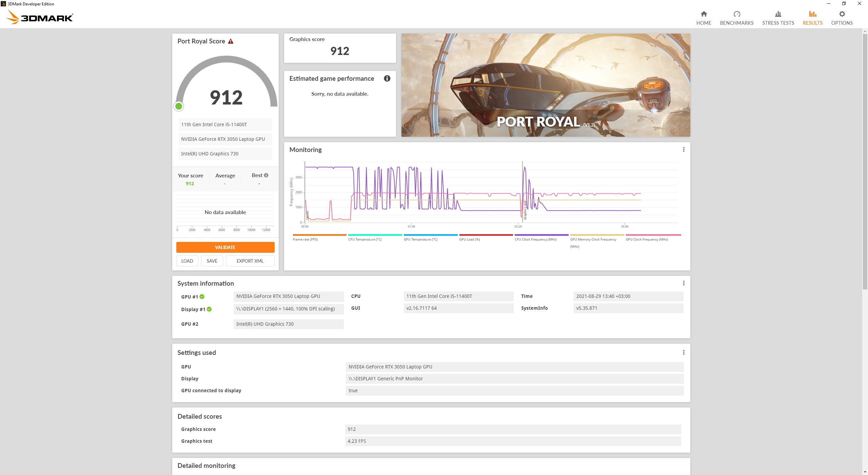Select the RESULTS tab
This screenshot has width=868, height=475.
tap(812, 18)
